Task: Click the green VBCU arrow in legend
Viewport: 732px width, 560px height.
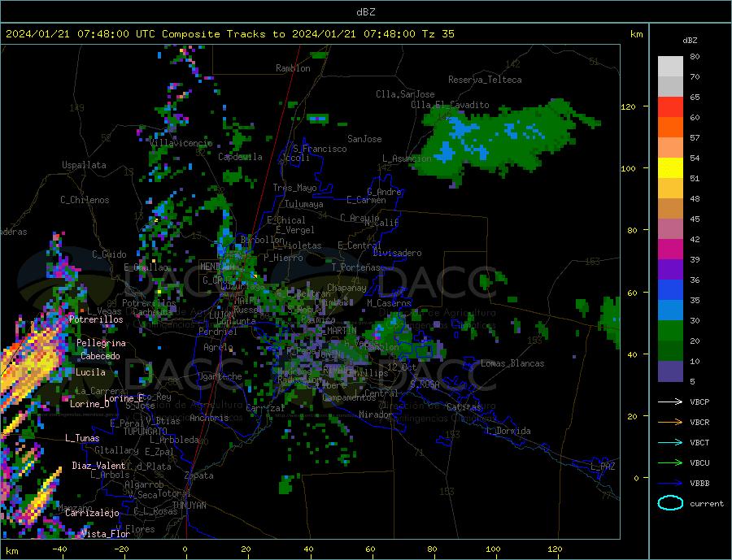Action: 670,463
